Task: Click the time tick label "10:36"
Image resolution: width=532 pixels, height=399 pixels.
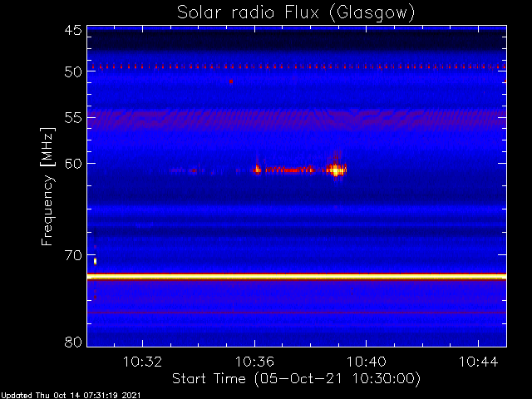Action: point(254,362)
